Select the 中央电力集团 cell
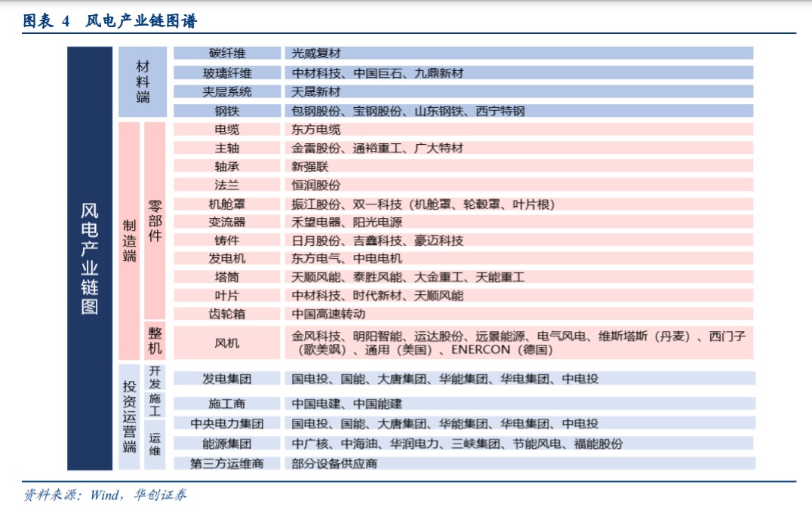The height and width of the screenshot is (522, 812). click(x=227, y=424)
